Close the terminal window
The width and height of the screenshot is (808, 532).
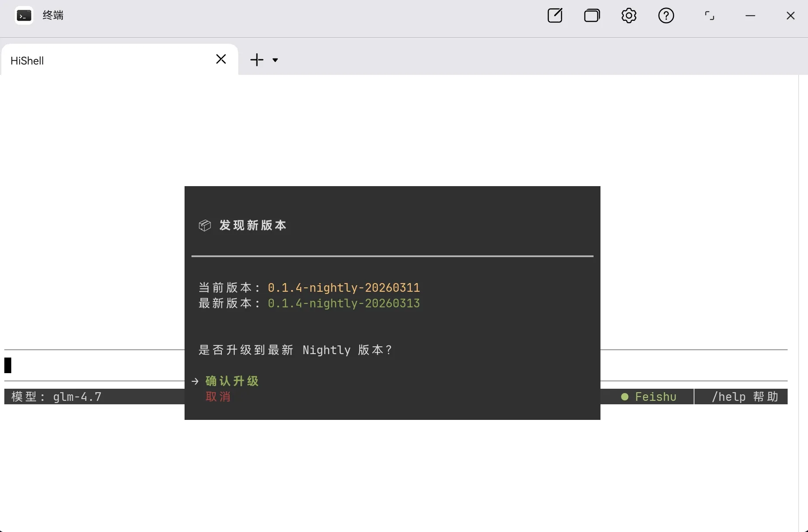pos(790,16)
